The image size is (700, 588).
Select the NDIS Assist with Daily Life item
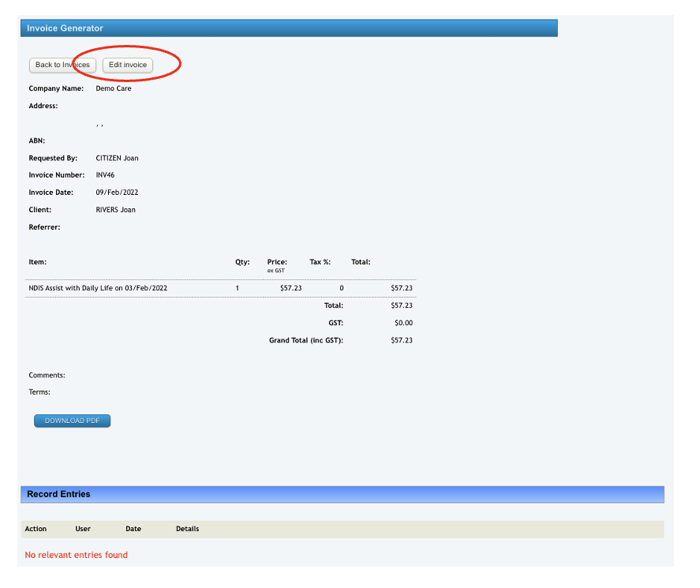pos(98,288)
